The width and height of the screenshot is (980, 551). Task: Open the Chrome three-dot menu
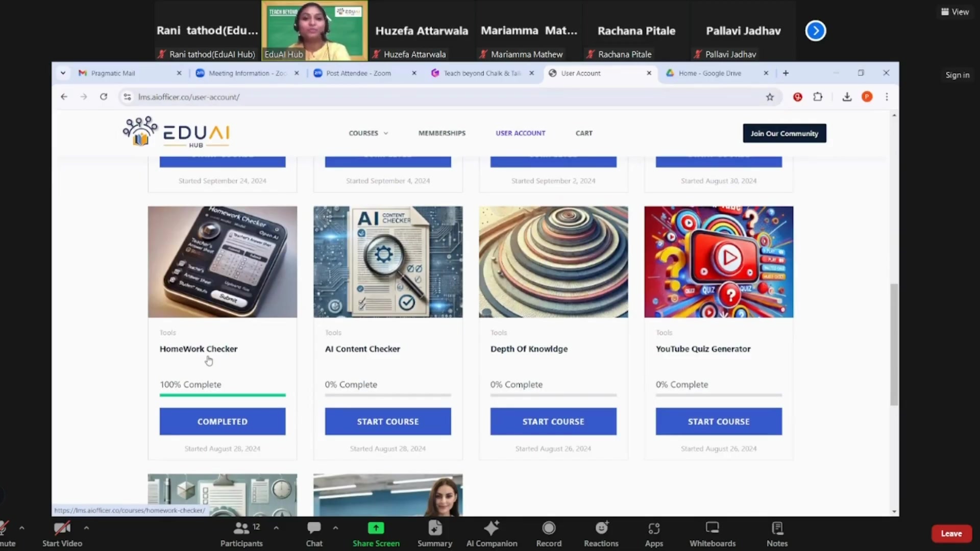[x=887, y=97]
